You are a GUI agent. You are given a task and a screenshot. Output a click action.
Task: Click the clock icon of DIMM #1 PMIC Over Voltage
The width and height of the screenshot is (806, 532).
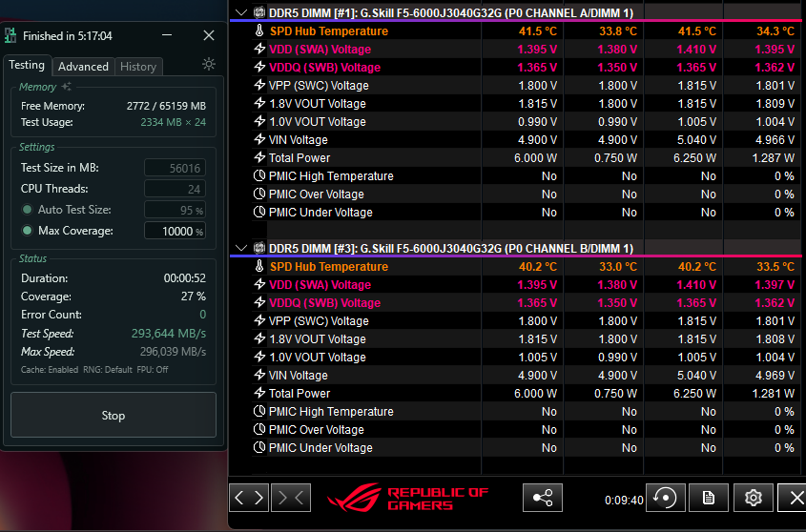pyautogui.click(x=259, y=194)
